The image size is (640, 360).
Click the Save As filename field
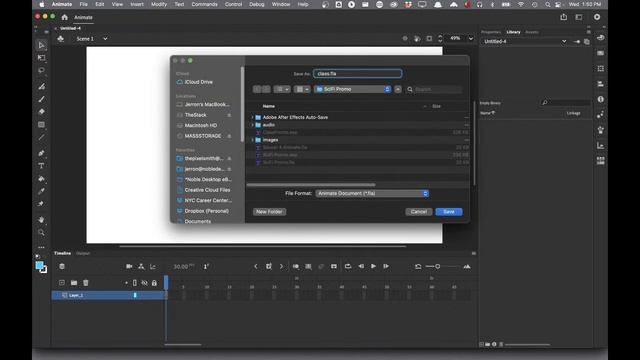(358, 73)
